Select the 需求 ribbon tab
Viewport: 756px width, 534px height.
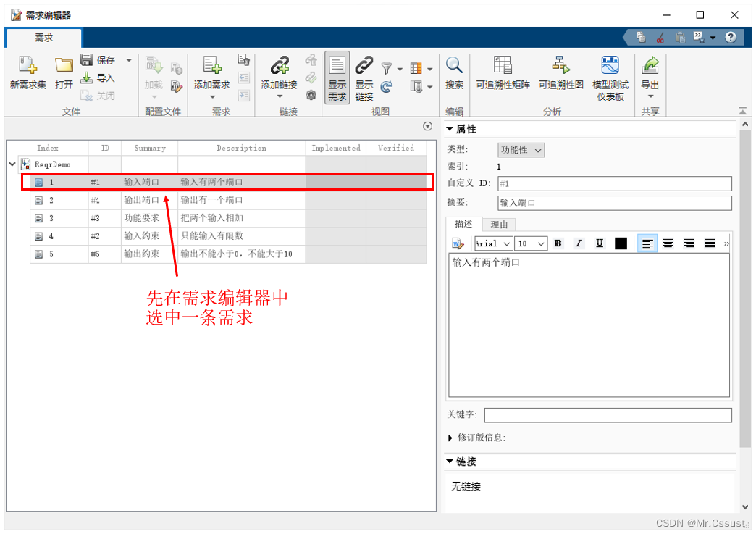43,38
